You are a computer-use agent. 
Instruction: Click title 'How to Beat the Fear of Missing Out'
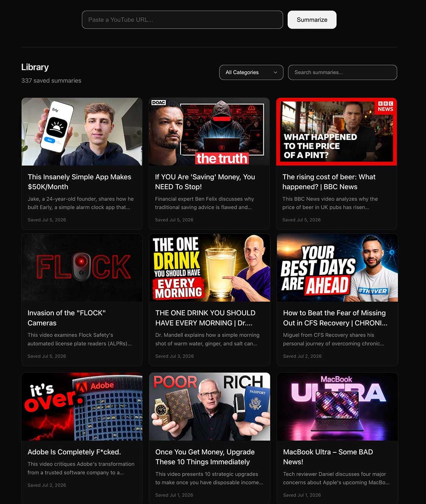tap(335, 318)
